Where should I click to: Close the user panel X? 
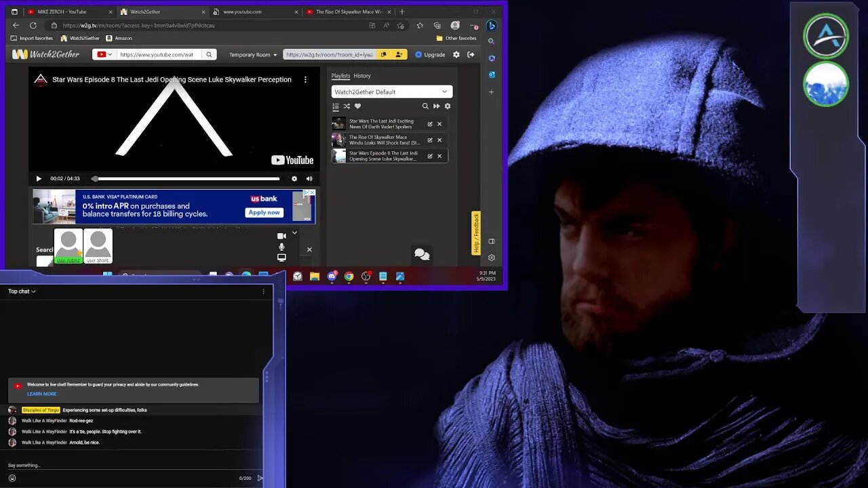pos(309,249)
